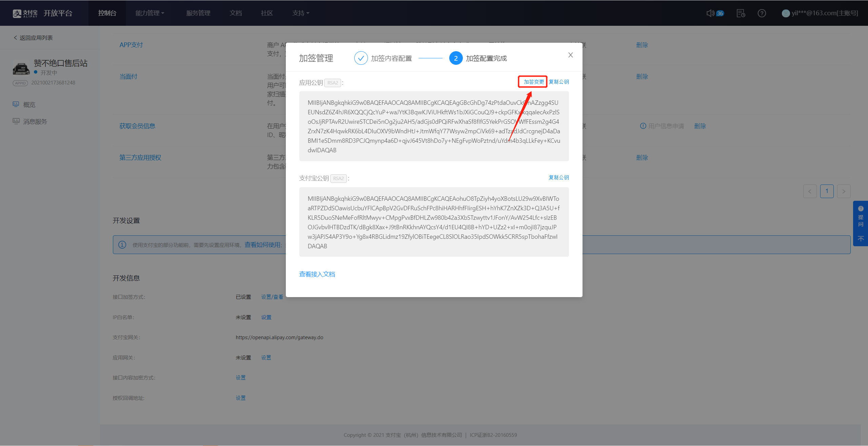Open 消息服务 in the sidebar
The width and height of the screenshot is (868, 446).
[35, 121]
